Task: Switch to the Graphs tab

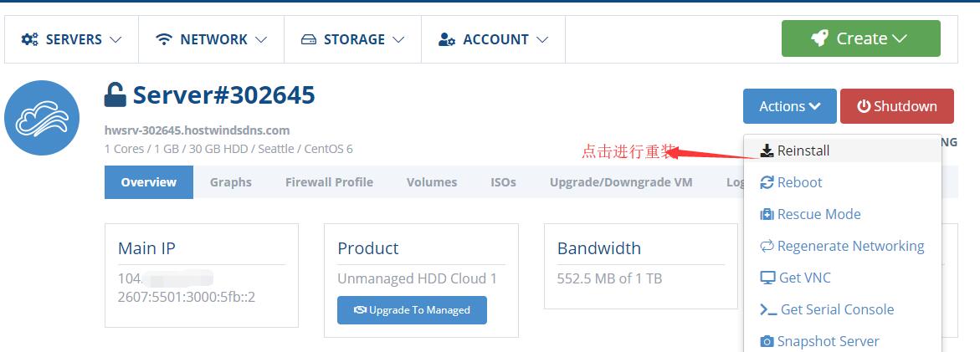Action: click(231, 182)
